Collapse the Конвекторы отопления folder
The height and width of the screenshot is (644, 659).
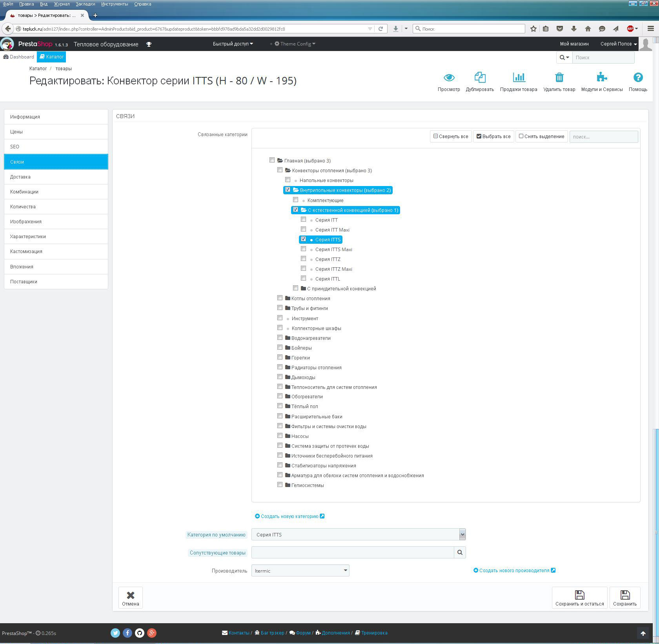point(288,170)
